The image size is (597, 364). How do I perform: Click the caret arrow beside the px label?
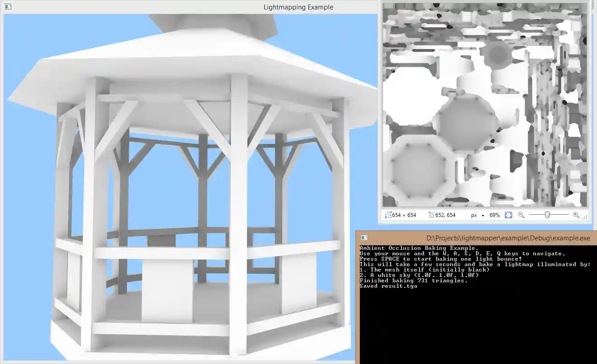pyautogui.click(x=482, y=215)
